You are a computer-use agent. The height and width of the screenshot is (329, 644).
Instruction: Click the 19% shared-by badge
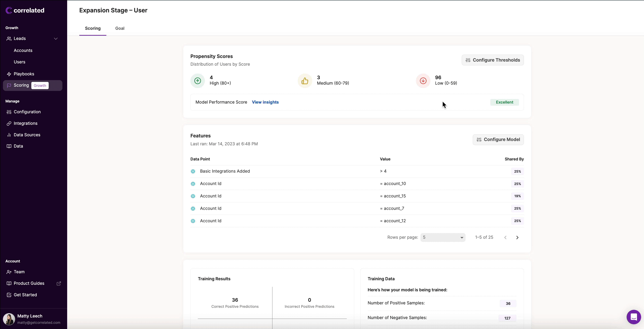click(517, 196)
